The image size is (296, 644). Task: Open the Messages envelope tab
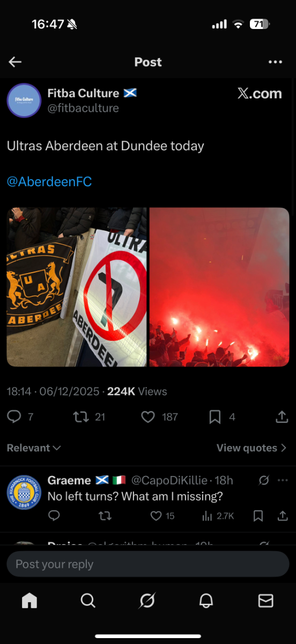click(x=266, y=601)
